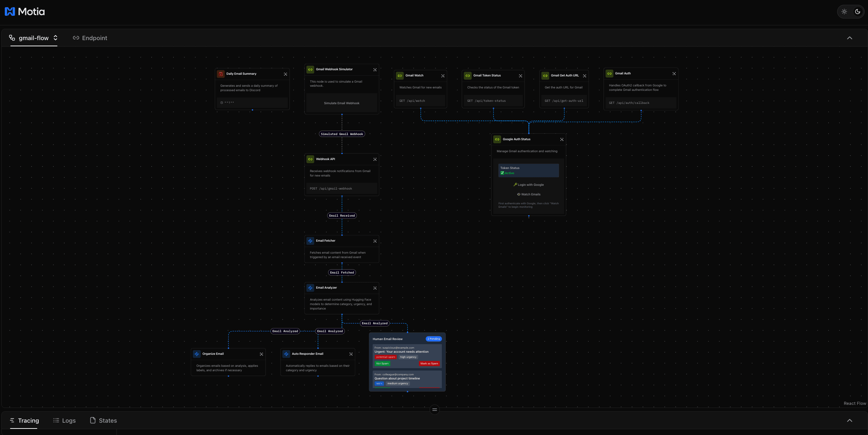Click the focus icon on the Email Analyzer node
This screenshot has width=868, height=435.
coord(374,288)
